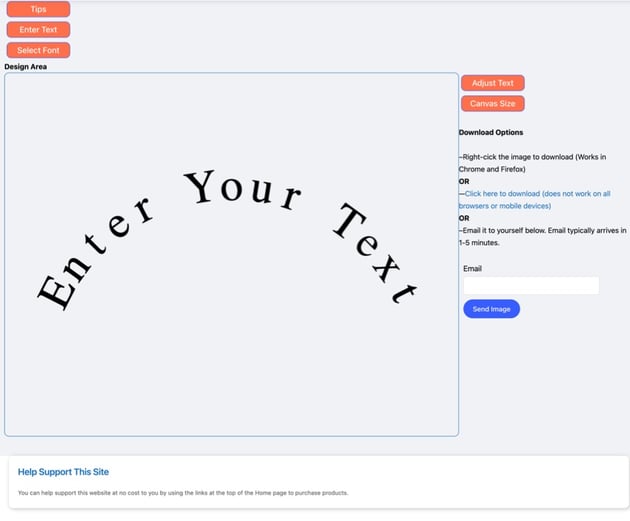The height and width of the screenshot is (521, 630).
Task: Click the 'Download Options' heading
Action: pos(490,132)
